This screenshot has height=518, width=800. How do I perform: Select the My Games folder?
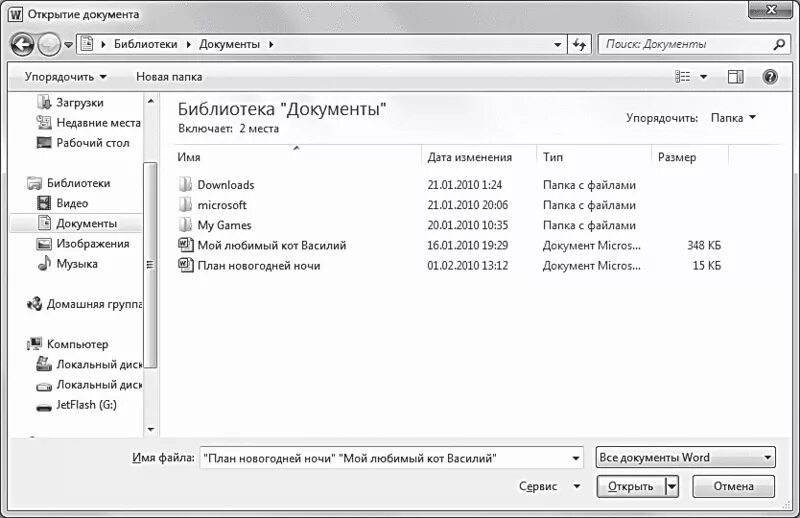coord(224,225)
